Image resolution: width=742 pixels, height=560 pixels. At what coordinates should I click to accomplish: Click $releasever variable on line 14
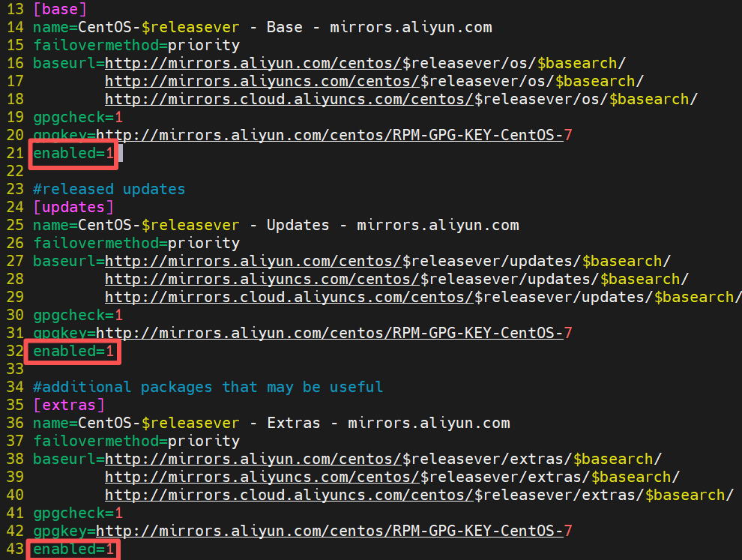click(190, 27)
